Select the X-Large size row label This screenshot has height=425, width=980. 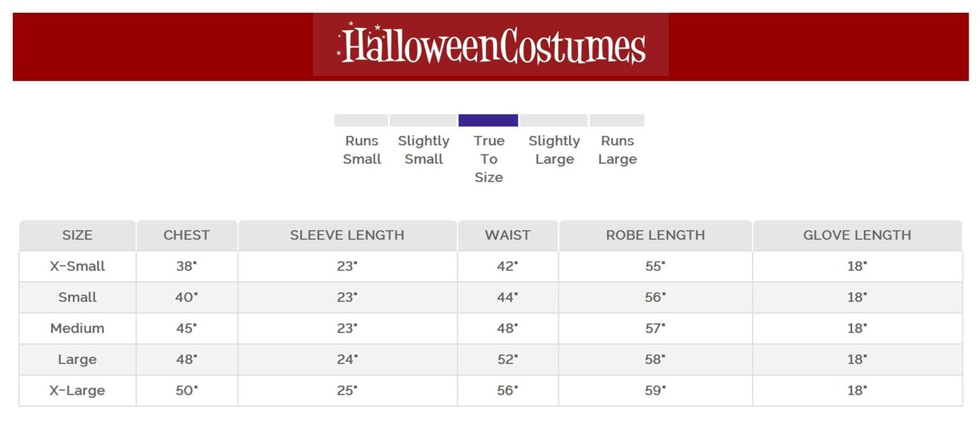[x=78, y=391]
